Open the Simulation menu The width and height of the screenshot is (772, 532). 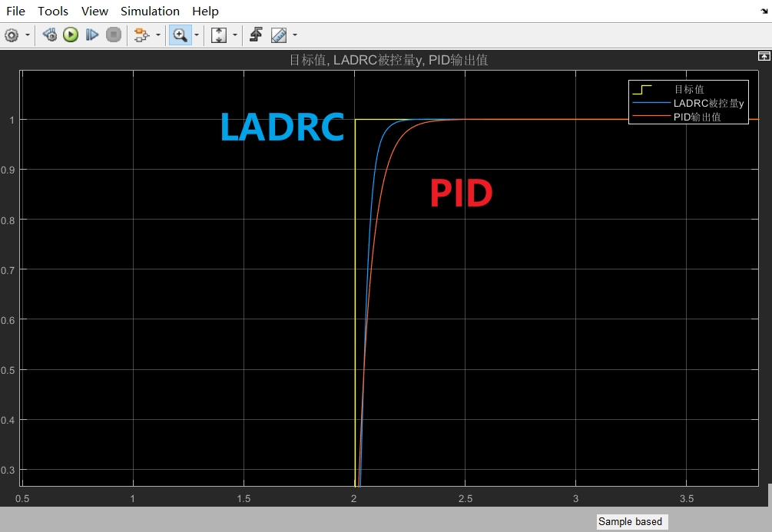(150, 11)
